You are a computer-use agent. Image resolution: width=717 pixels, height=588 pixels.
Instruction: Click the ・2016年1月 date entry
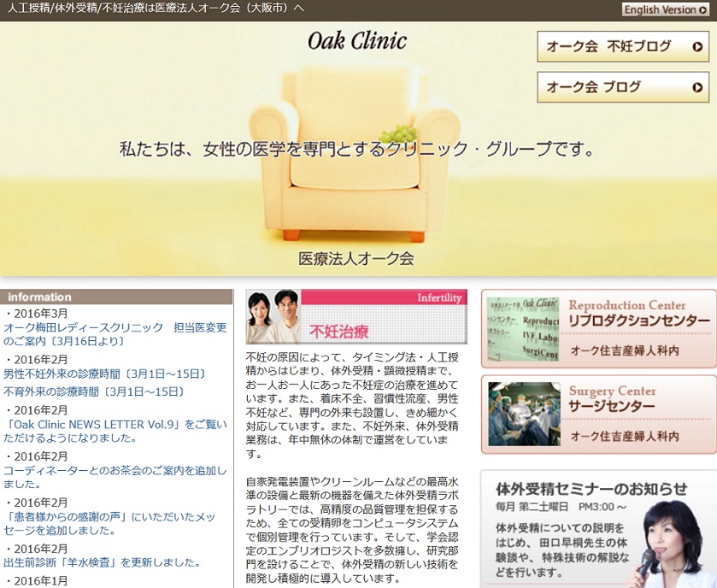[x=36, y=581]
